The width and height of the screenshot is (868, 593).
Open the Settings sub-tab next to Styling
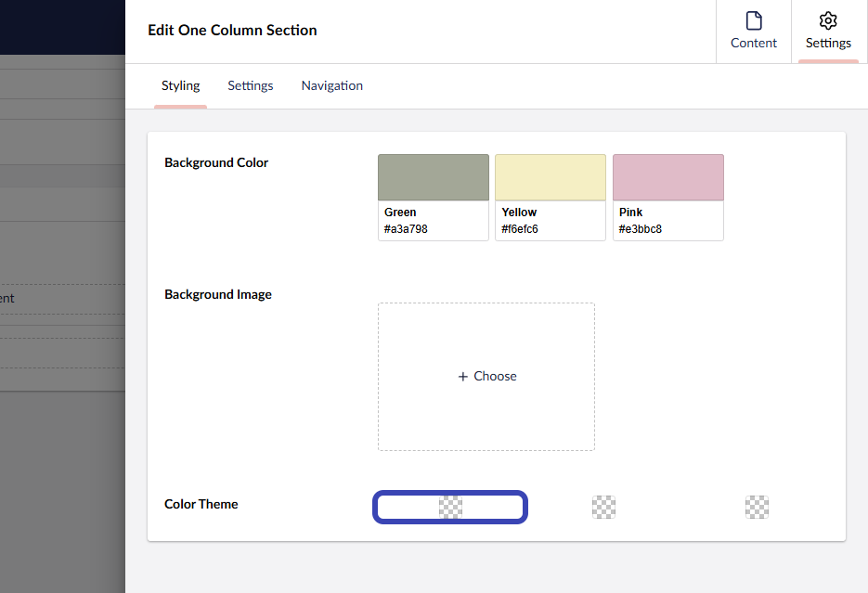[251, 85]
